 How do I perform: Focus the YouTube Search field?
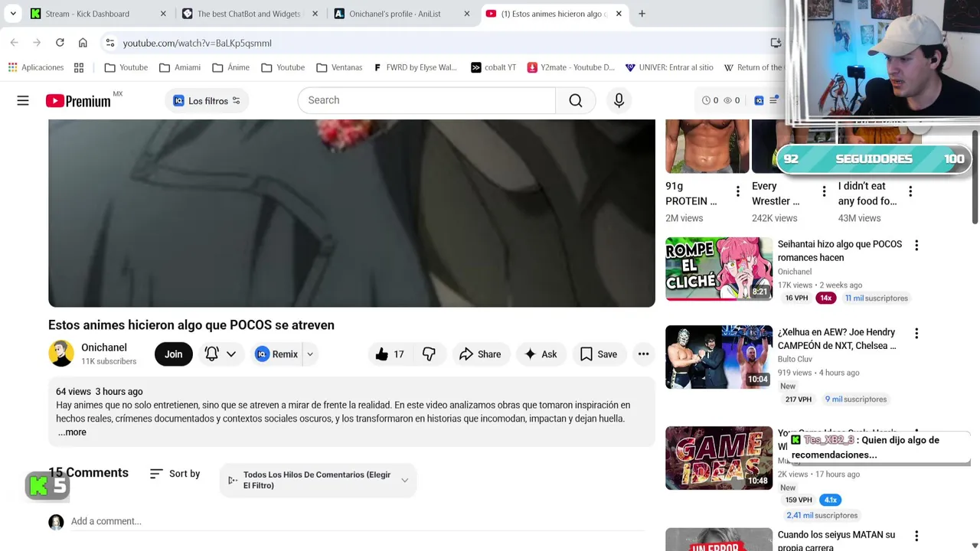point(426,100)
